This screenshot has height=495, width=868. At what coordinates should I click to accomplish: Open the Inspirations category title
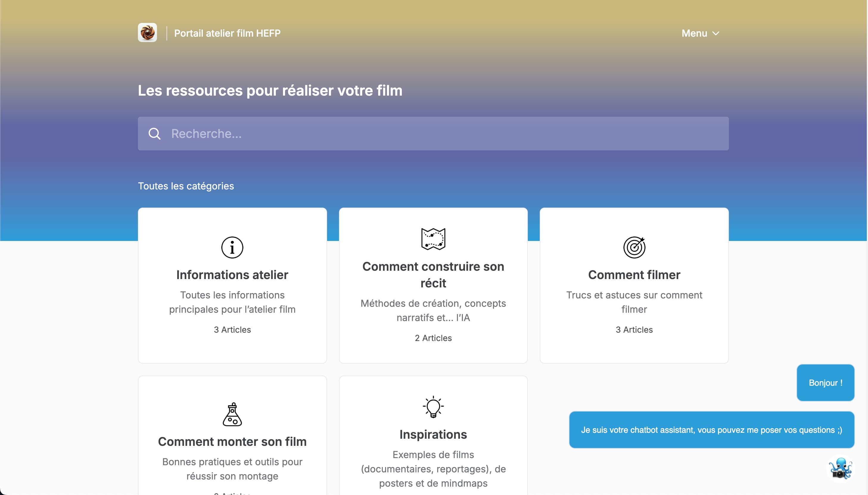433,434
